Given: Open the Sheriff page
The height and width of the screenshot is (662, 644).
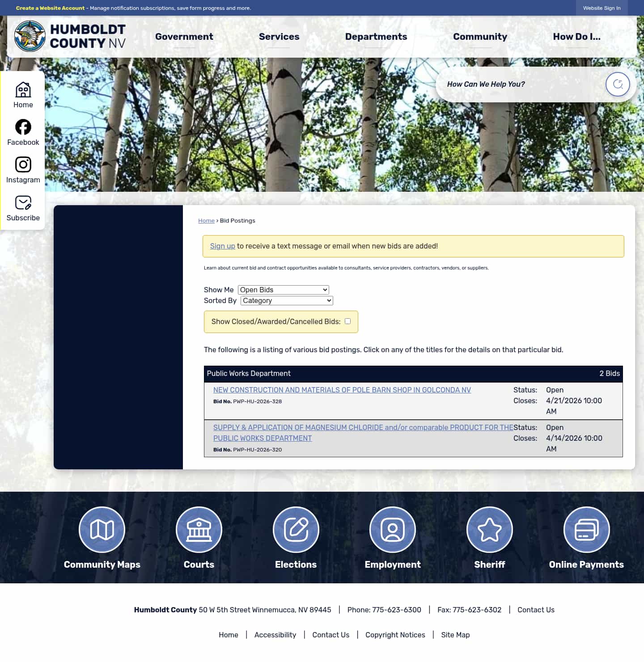Looking at the screenshot, I should coord(489,529).
